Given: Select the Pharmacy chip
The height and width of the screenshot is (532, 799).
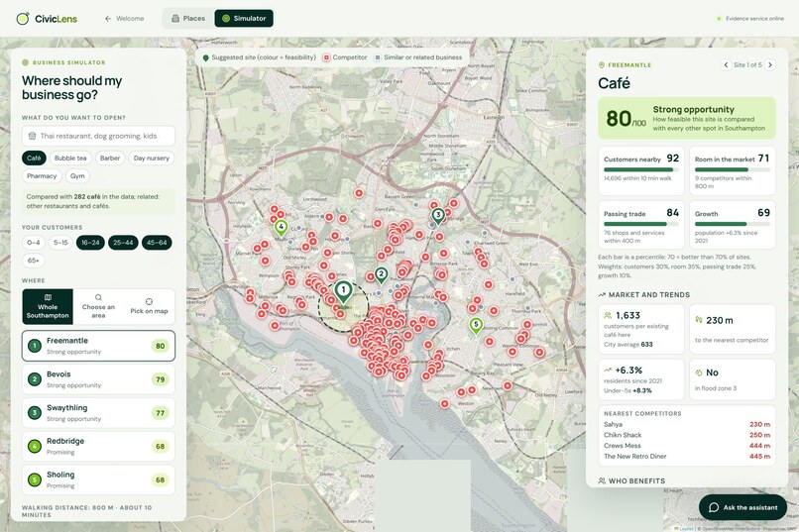Looking at the screenshot, I should click(x=42, y=176).
